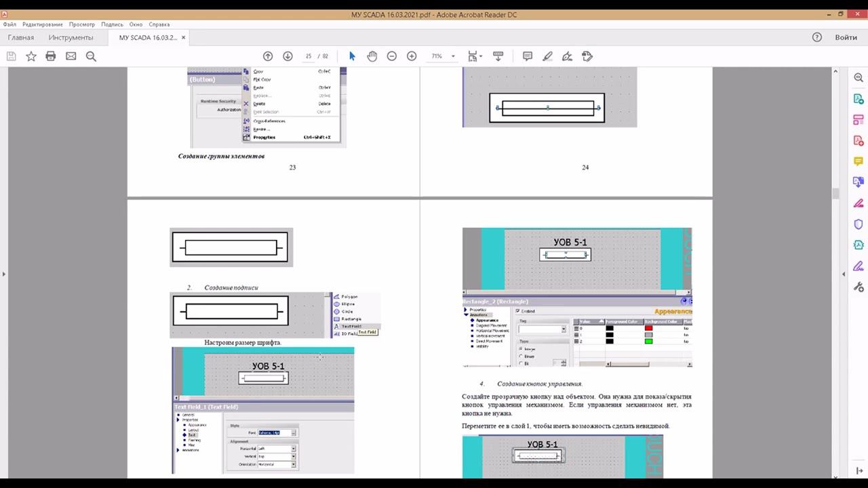This screenshot has width=868, height=488.
Task: Collapse the right tools sidebar
Action: click(x=859, y=471)
